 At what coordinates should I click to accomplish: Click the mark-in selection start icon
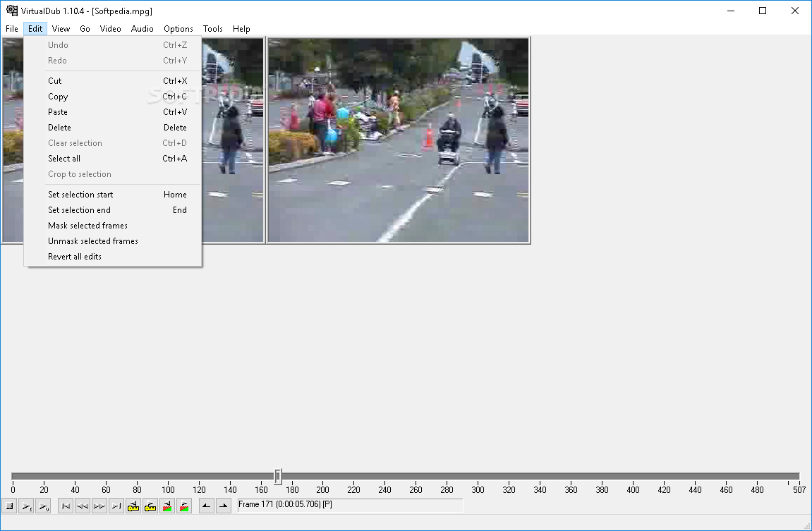pyautogui.click(x=207, y=506)
